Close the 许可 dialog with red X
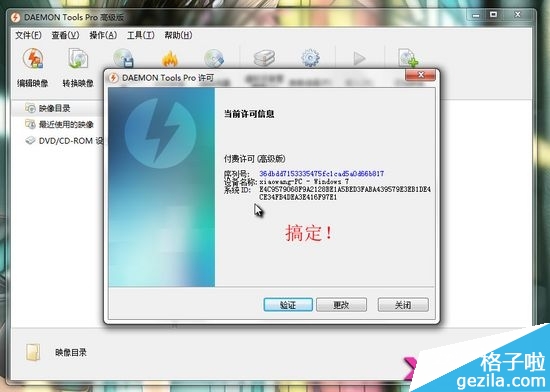This screenshot has height=392, width=550. click(420, 75)
